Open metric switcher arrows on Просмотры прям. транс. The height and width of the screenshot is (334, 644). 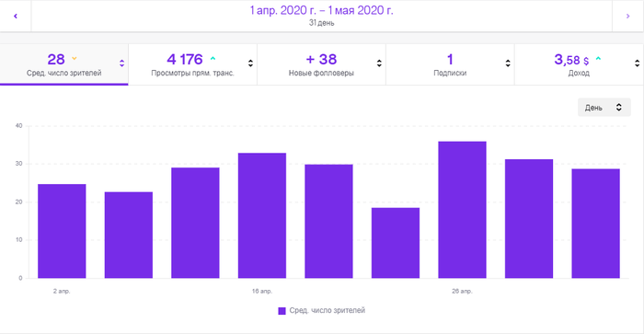point(250,63)
